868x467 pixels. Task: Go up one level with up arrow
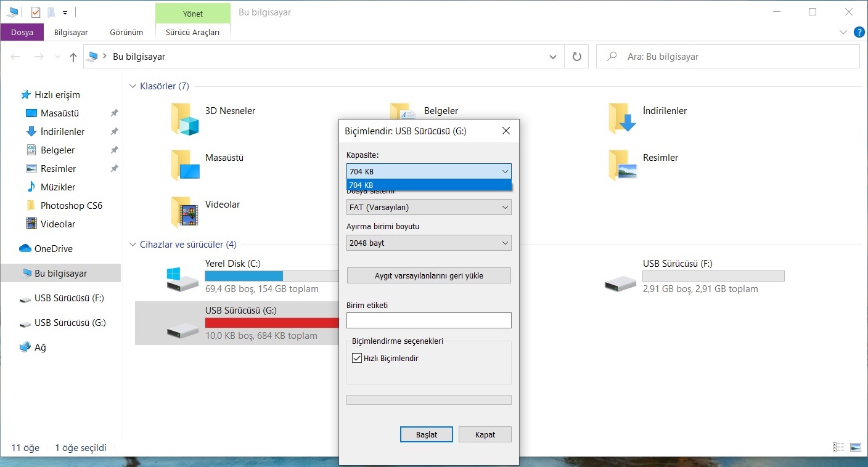(73, 57)
